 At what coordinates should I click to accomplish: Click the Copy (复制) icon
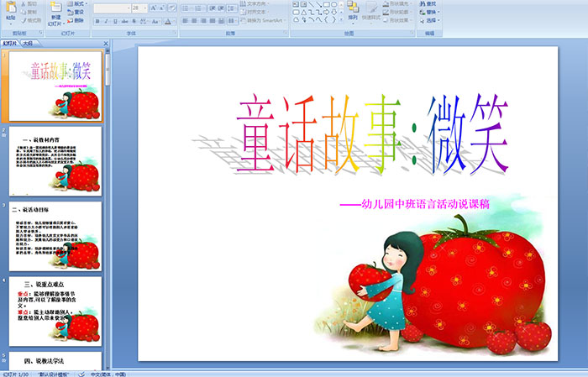click(24, 12)
